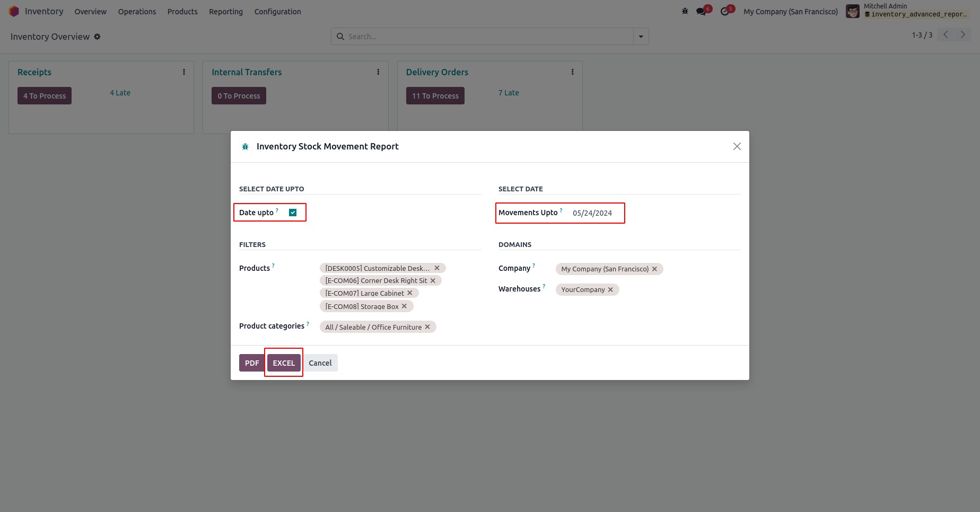This screenshot has height=512, width=980.
Task: Focus the Search input field
Action: 489,37
